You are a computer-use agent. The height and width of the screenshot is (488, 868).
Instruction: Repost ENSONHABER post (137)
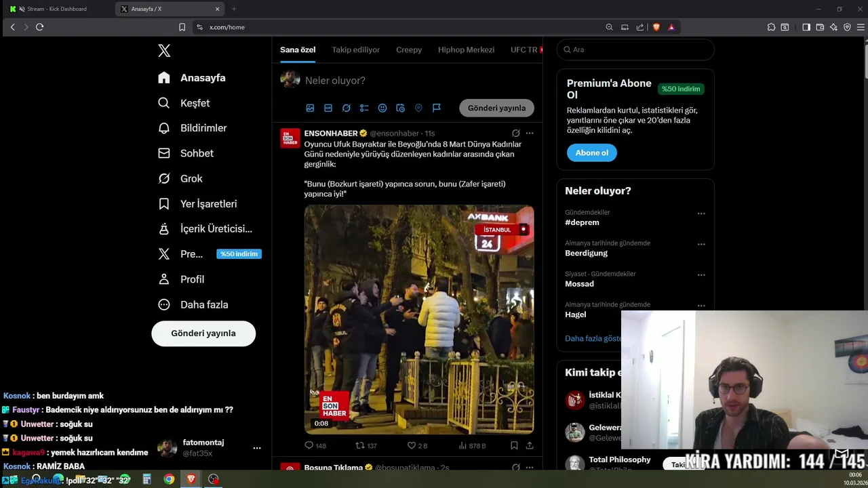coord(366,445)
